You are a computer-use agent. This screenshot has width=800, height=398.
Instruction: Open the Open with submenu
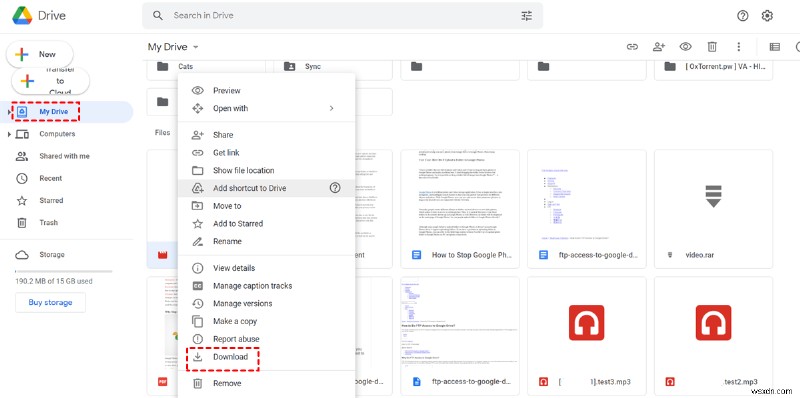[x=266, y=109]
